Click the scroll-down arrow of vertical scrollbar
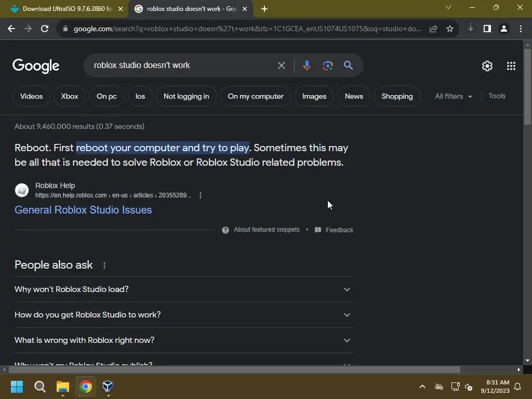This screenshot has width=532, height=399. pos(527,361)
